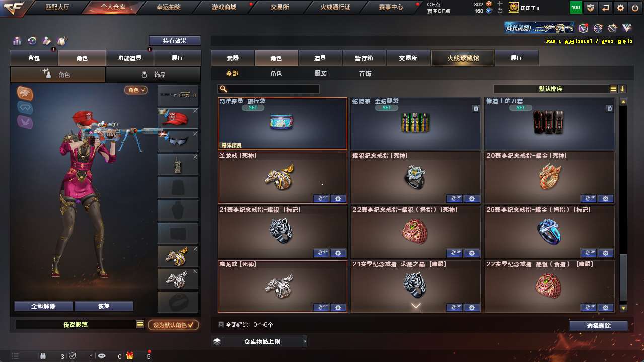The height and width of the screenshot is (362, 644).
Task: Toggle the 角色 checkmark above character
Action: click(136, 90)
